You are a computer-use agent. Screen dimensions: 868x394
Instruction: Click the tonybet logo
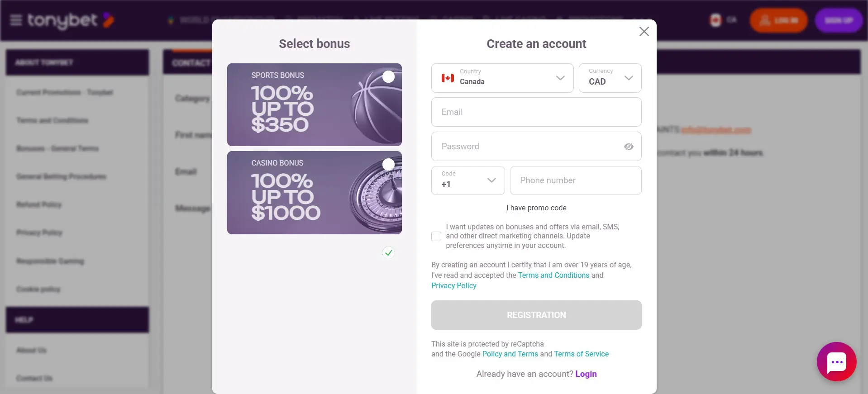click(x=70, y=20)
